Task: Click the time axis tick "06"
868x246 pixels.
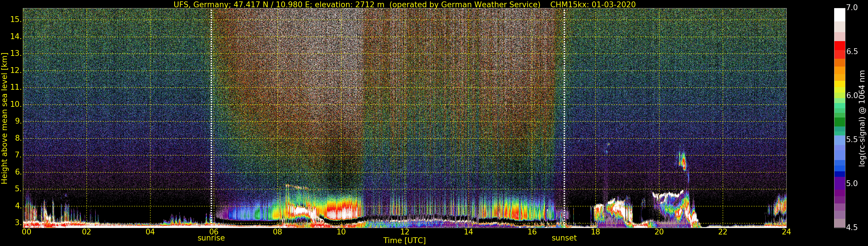Action: coord(214,232)
